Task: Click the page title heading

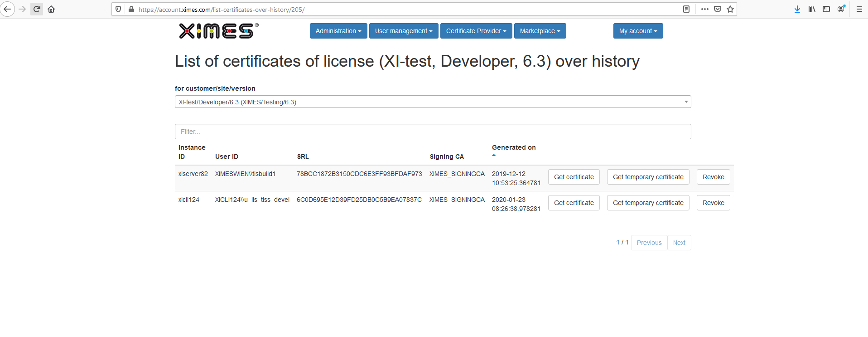Action: pos(407,61)
